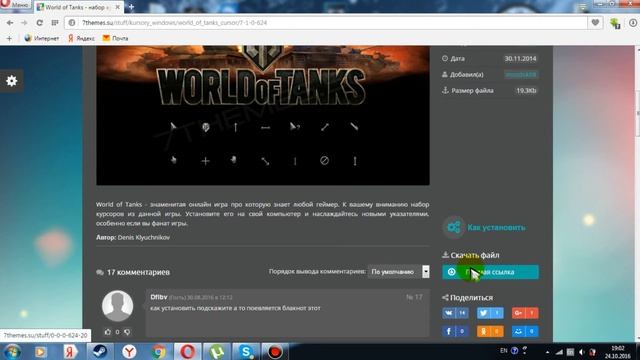Click the World of Tanks cursor preview image
Image resolution: width=640 pixels, height=360 pixels.
(x=263, y=116)
